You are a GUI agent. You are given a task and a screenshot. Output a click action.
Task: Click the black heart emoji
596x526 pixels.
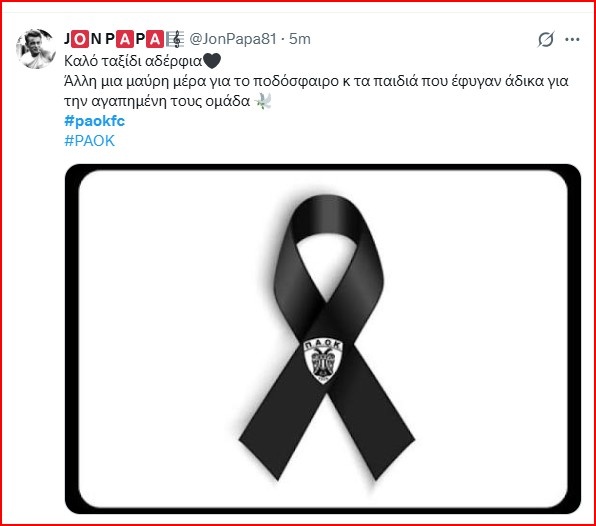tap(212, 61)
